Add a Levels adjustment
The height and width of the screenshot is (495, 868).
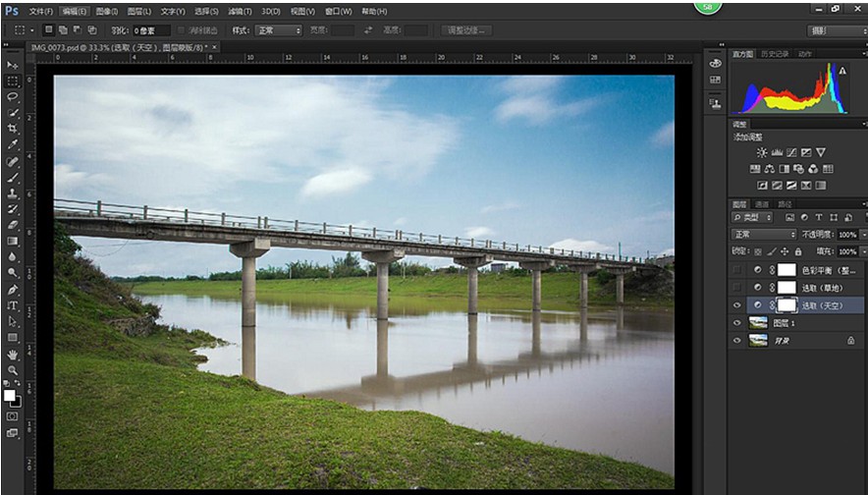777,152
